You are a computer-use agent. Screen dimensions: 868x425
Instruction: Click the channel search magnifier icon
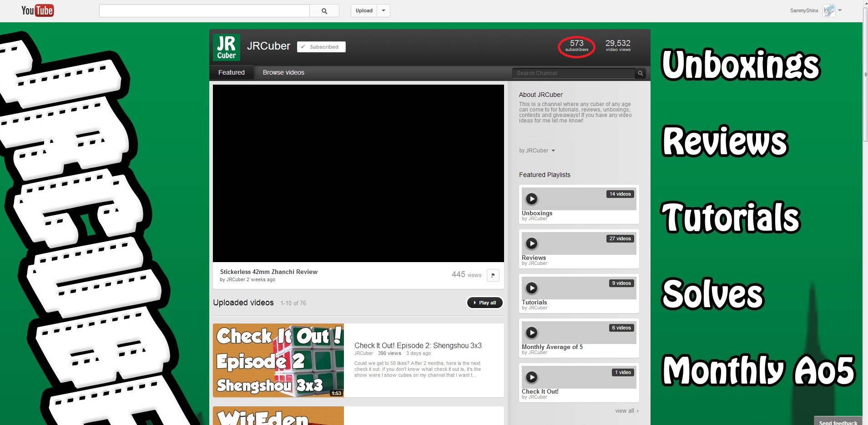click(641, 73)
